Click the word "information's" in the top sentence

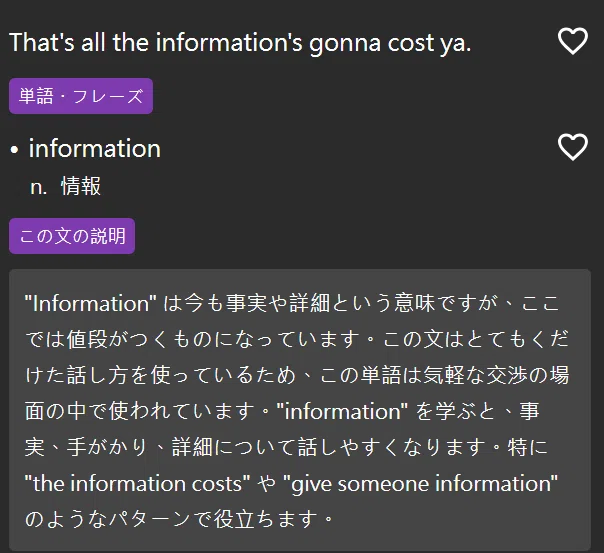pos(229,42)
